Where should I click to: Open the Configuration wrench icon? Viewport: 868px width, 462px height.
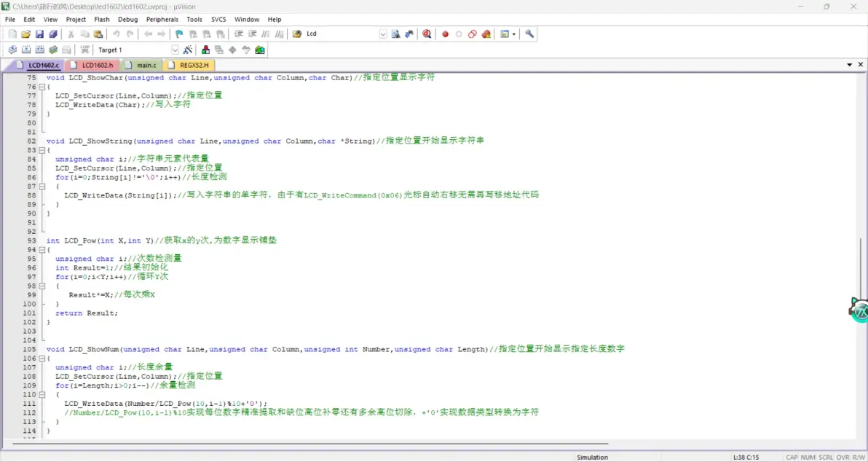529,34
